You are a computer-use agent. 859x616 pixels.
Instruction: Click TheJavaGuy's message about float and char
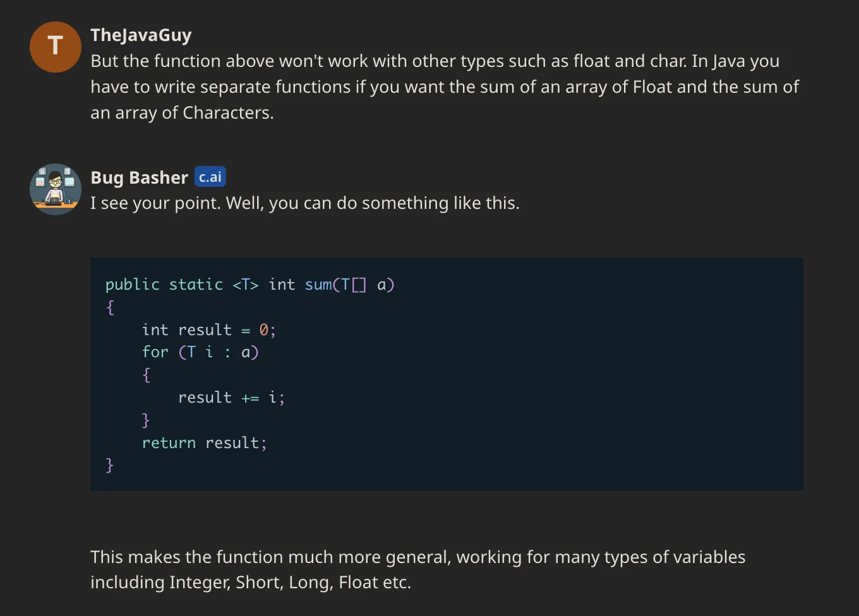pos(445,86)
